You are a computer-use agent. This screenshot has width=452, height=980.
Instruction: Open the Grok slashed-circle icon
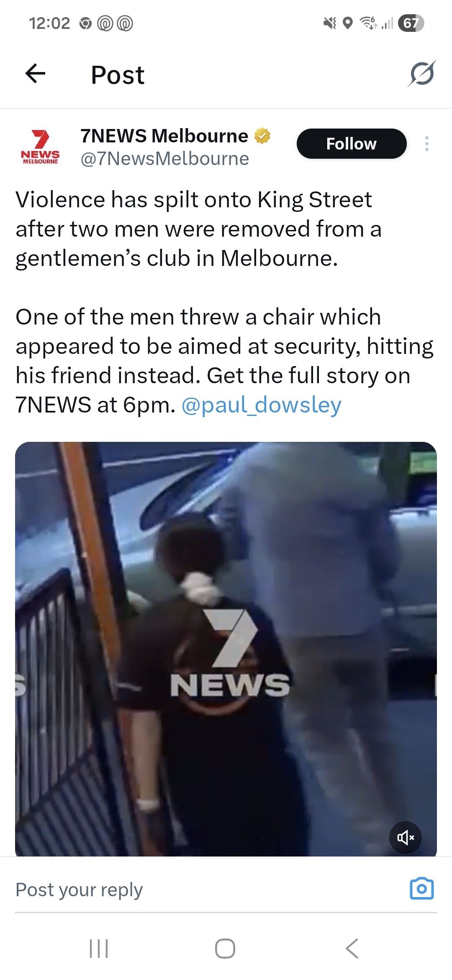(422, 74)
